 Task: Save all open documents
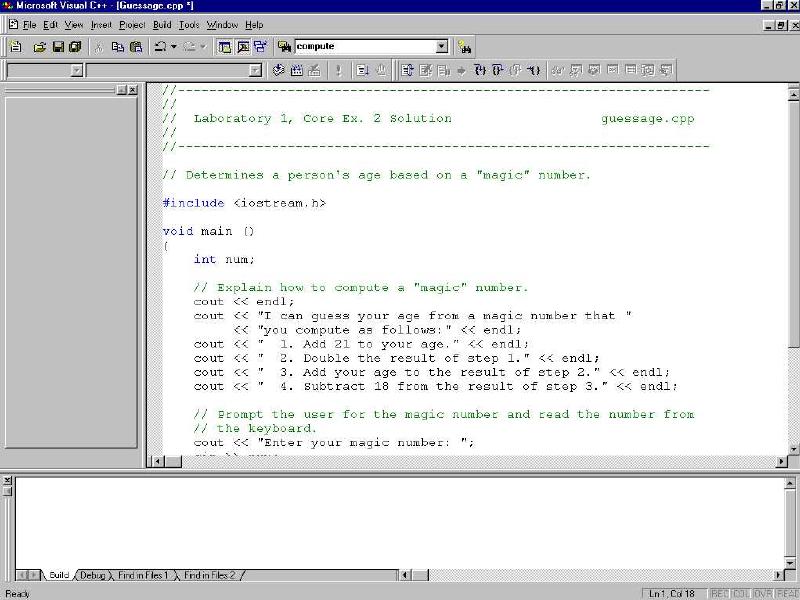(x=75, y=46)
